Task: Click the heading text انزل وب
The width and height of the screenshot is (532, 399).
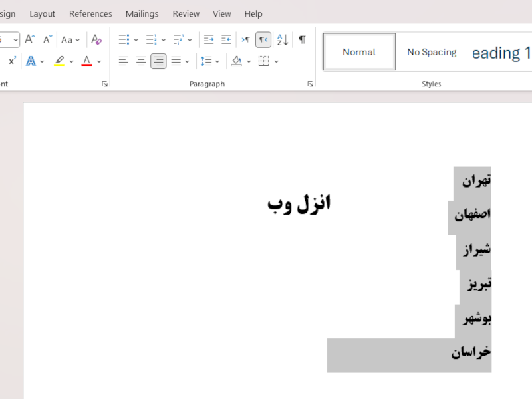Action: coord(299,204)
